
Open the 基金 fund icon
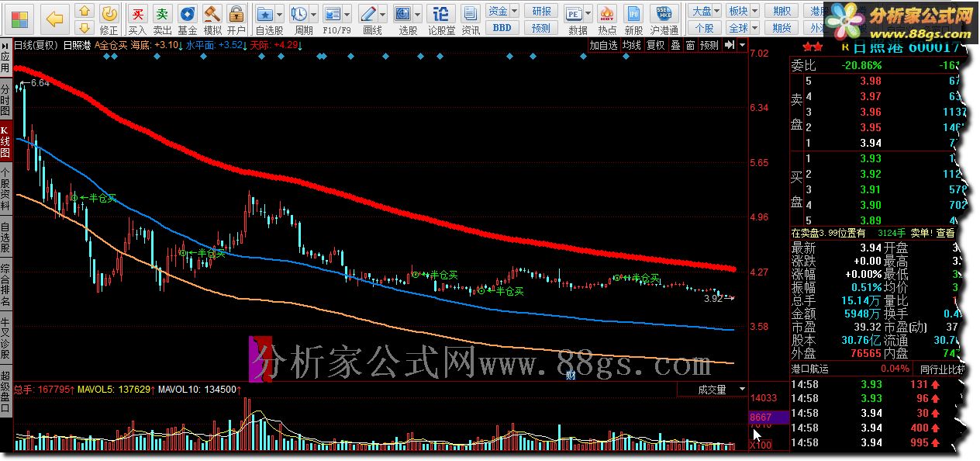(187, 19)
